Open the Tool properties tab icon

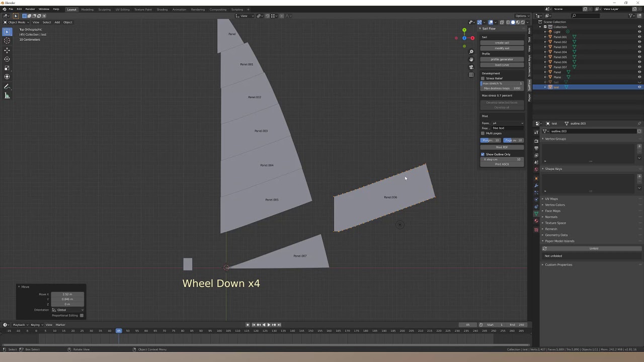click(536, 132)
